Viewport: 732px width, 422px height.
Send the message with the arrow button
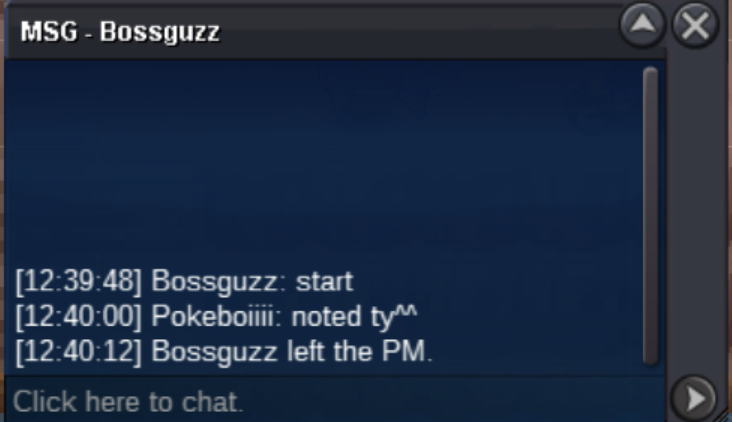pyautogui.click(x=694, y=398)
